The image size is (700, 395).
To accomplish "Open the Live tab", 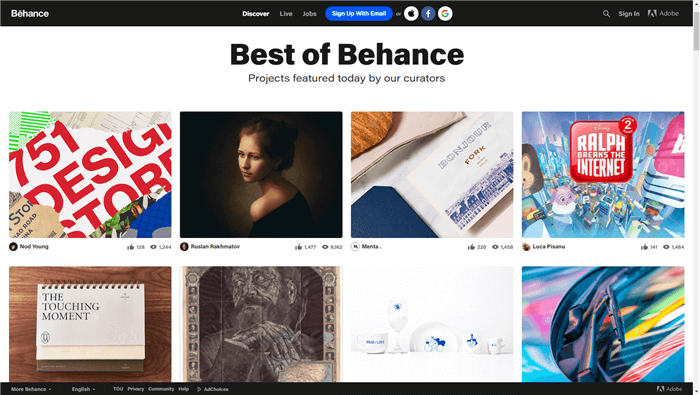I will pos(286,14).
